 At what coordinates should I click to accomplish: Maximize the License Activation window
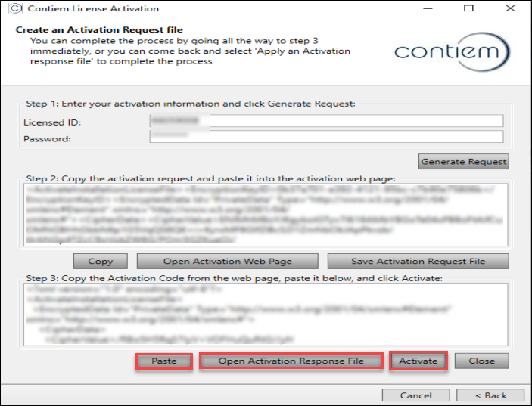(469, 9)
